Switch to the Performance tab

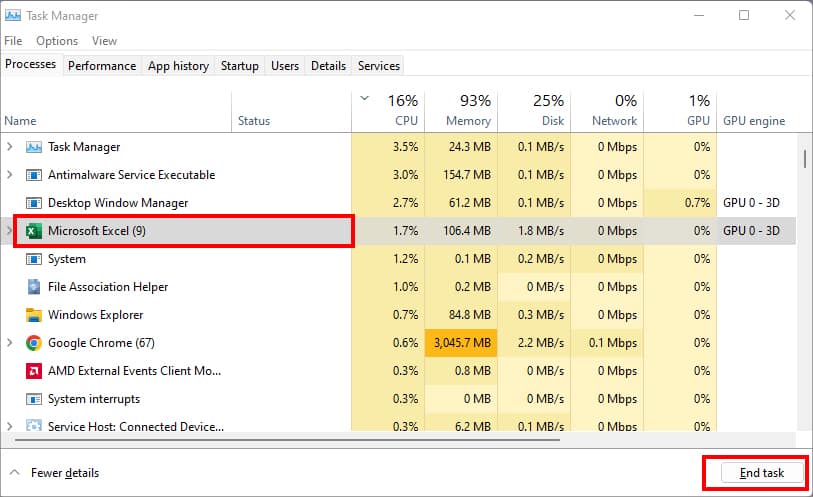tap(102, 66)
